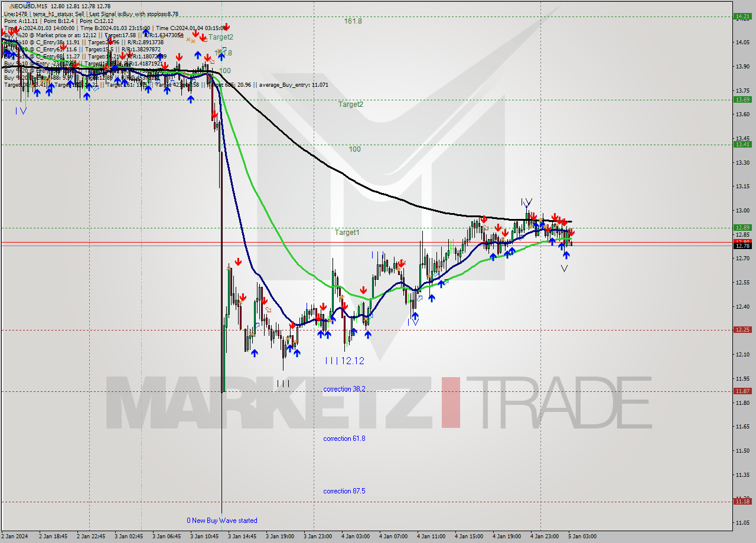This screenshot has height=543, width=756.
Task: Click the 11.95 value on price axis
Action: click(742, 379)
